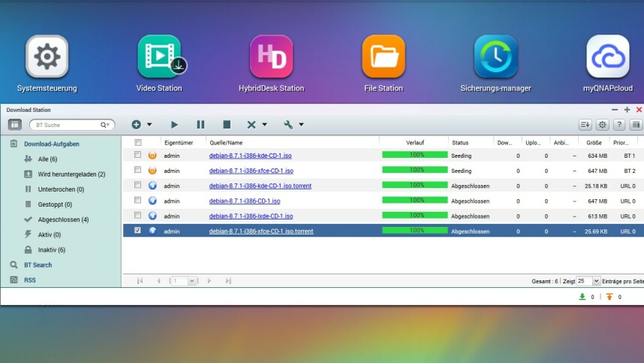This screenshot has width=644, height=363.
Task: Show Alle (6) tasks
Action: [x=47, y=159]
